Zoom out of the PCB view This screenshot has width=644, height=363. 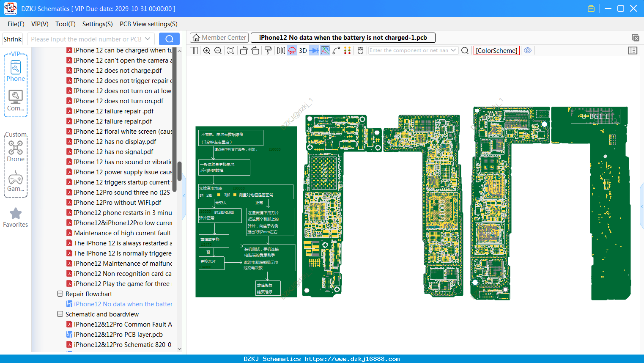218,50
